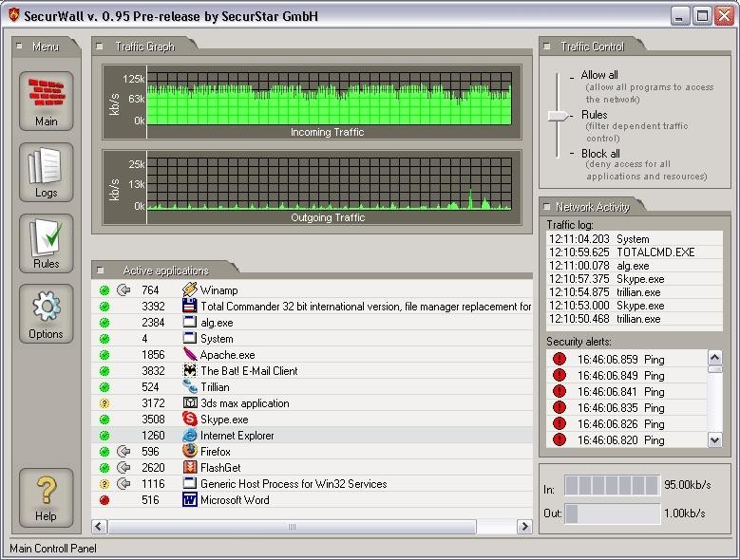Collapse the Menu panel header
The image size is (740, 560).
(19, 46)
